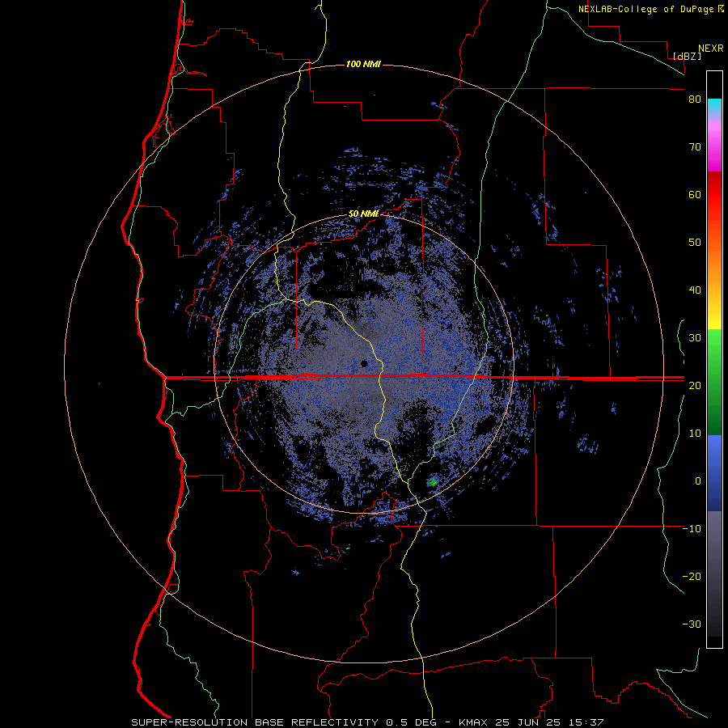Click the 10 value on the dBZ scale
728x728 pixels.
695,434
